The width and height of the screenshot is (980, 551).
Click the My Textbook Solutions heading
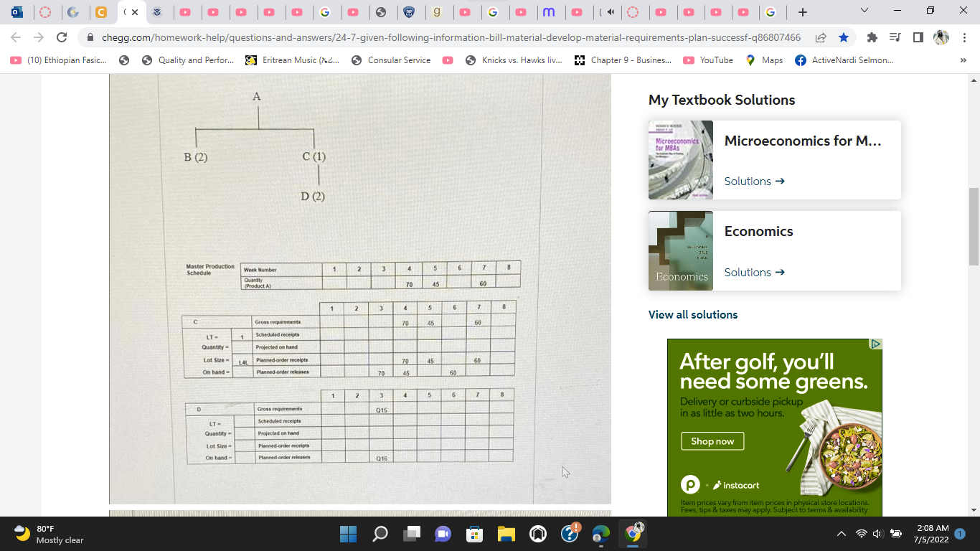tap(722, 100)
